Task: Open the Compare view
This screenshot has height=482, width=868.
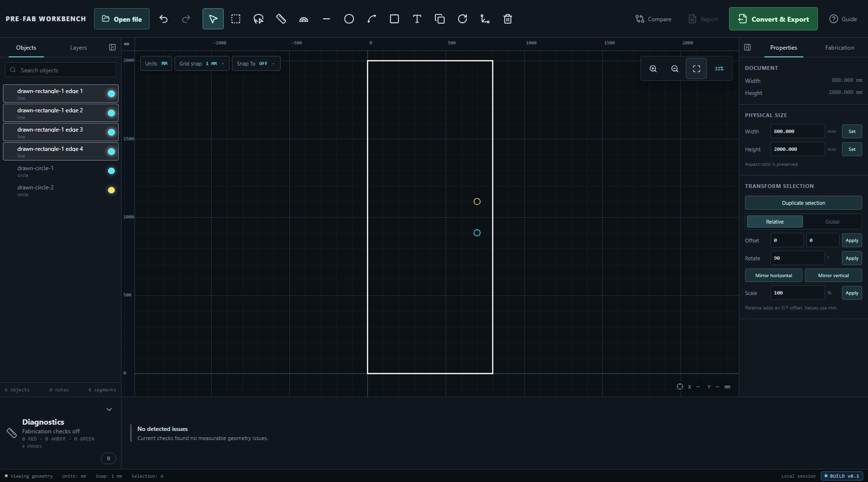Action: pyautogui.click(x=653, y=19)
